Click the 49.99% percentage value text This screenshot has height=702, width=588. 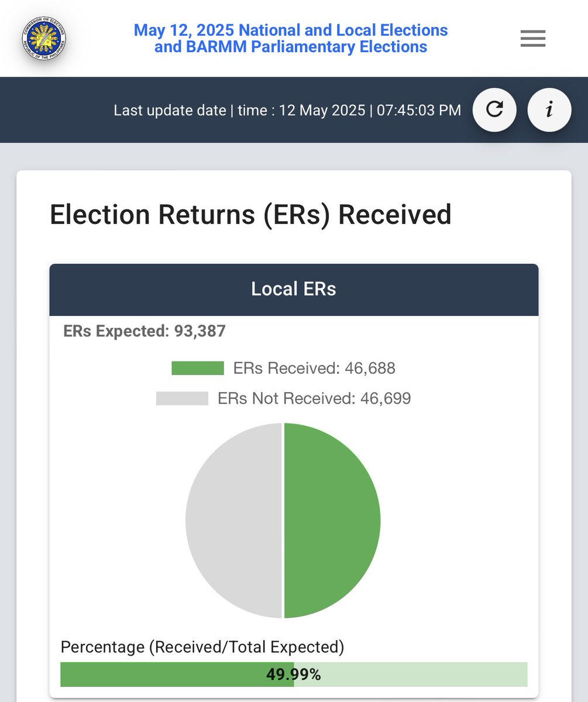pyautogui.click(x=294, y=675)
